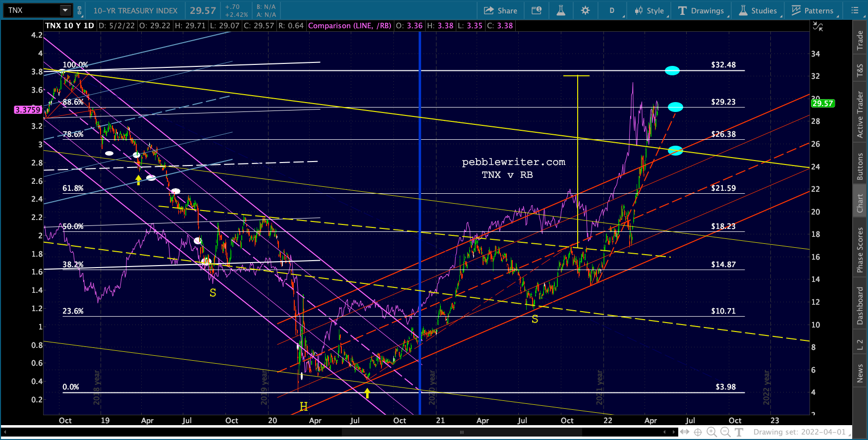Click the Comparison (LINE, /RB) study label

pyautogui.click(x=350, y=26)
